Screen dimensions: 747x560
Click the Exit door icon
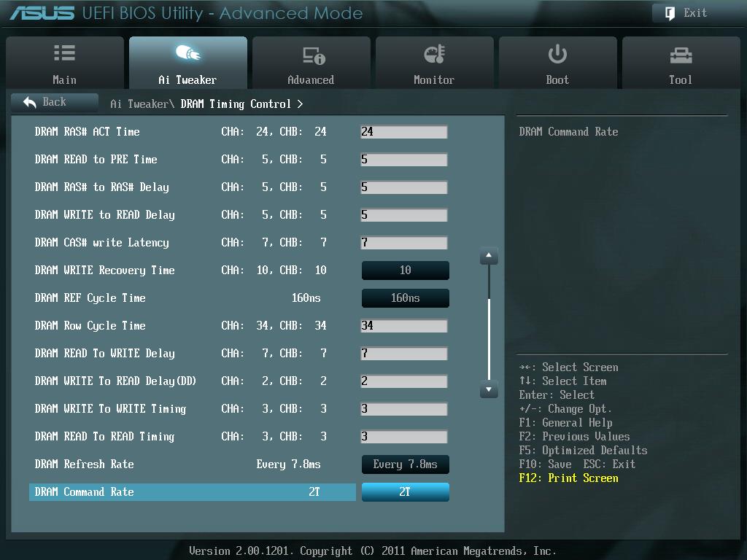click(670, 13)
